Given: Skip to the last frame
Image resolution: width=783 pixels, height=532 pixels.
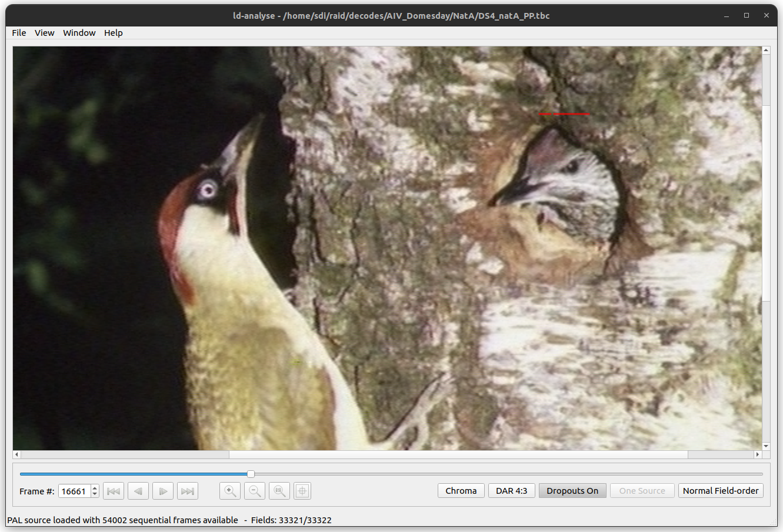Looking at the screenshot, I should pos(188,491).
